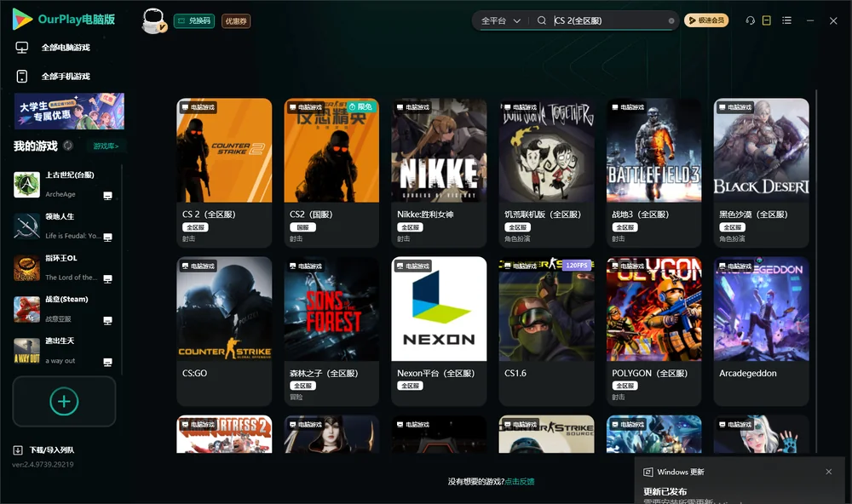852x504 pixels.
Task: Open the 黑色沙漠 (全区服) game card
Action: coord(761,173)
